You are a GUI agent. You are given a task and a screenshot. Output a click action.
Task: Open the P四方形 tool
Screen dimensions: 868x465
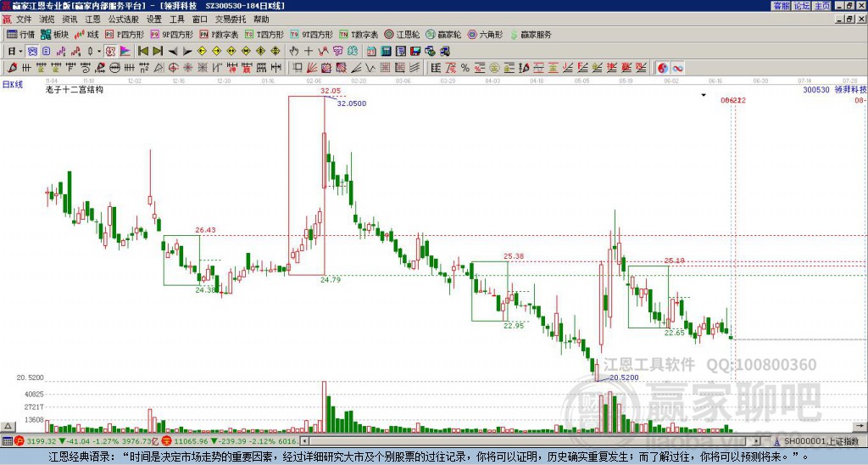point(125,34)
